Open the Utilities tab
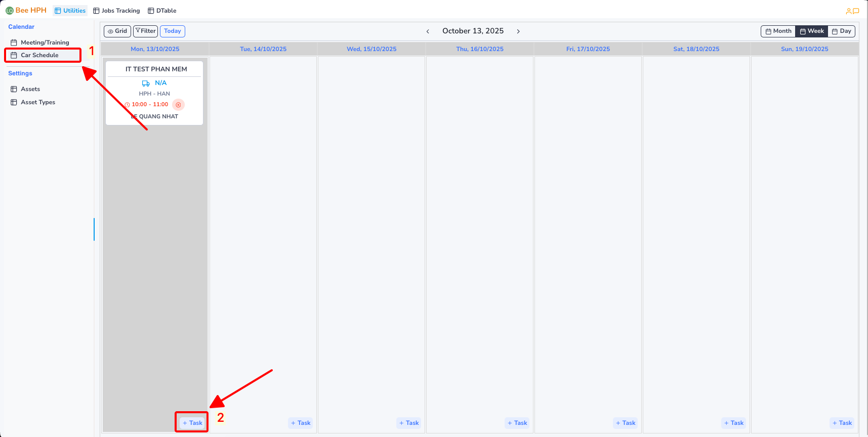The width and height of the screenshot is (868, 437). [x=70, y=11]
